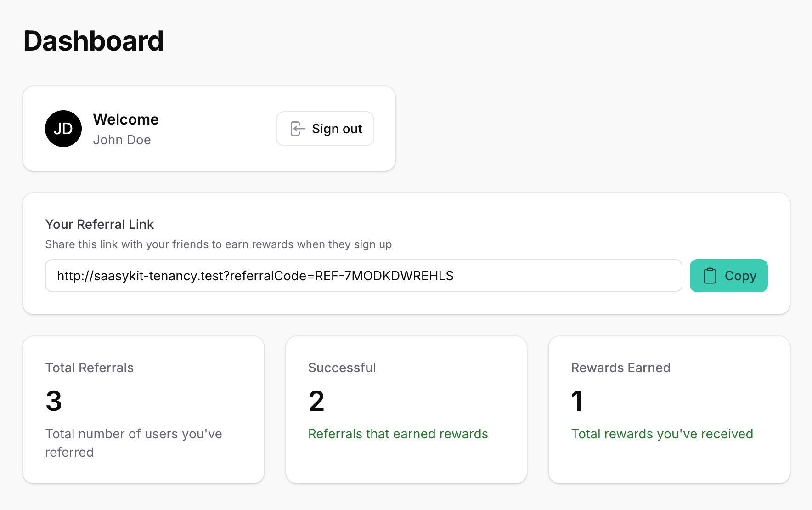The width and height of the screenshot is (812, 510).
Task: Focus the referral link input field
Action: (363, 276)
